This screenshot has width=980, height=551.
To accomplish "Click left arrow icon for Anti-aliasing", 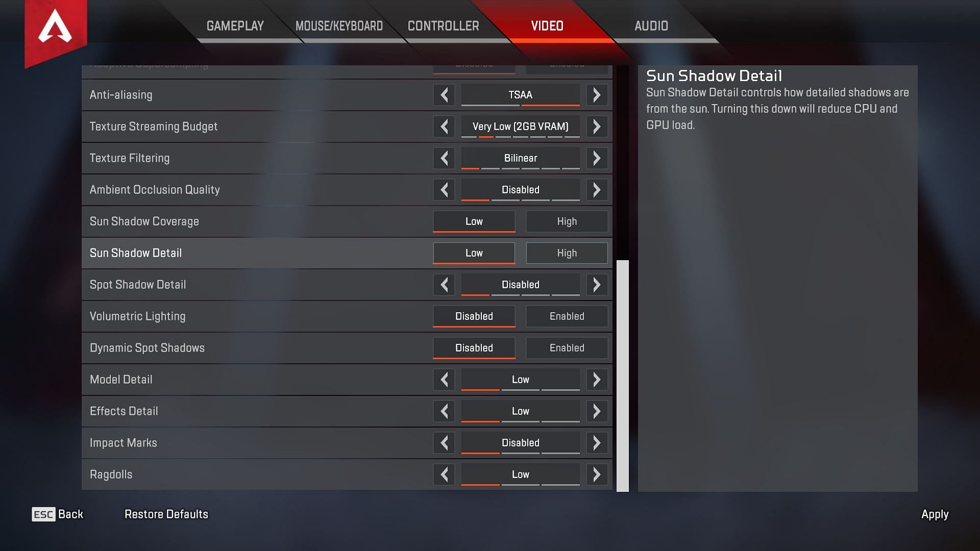I will (444, 94).
